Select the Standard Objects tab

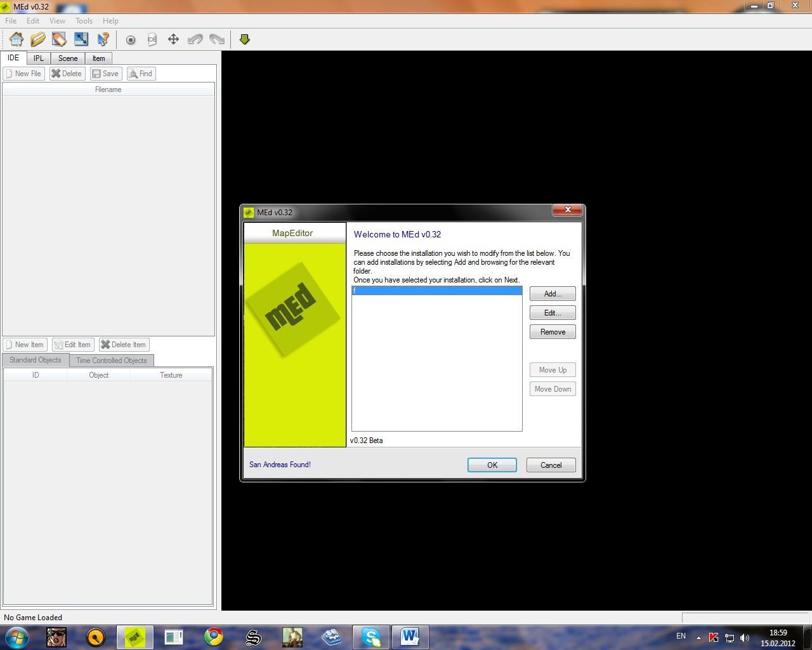point(36,360)
